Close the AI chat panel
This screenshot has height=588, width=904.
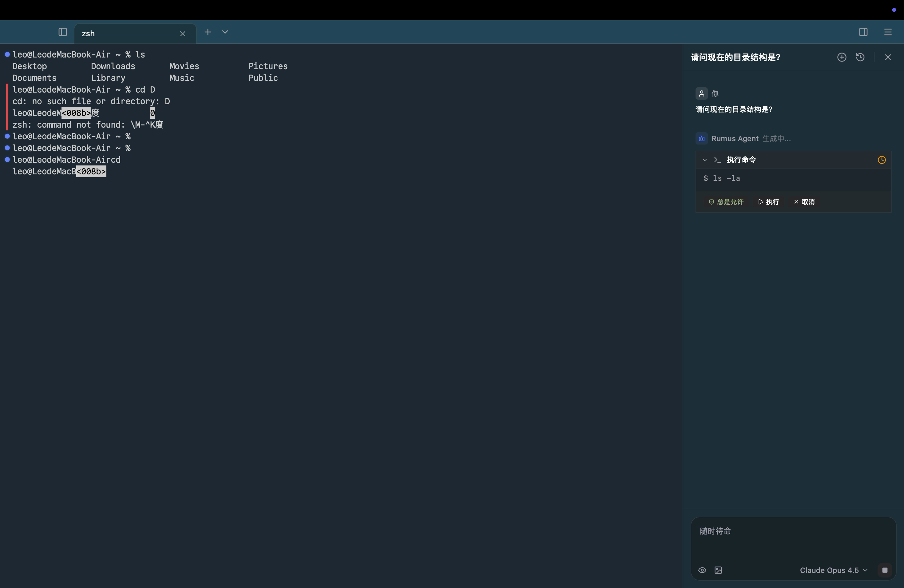pyautogui.click(x=888, y=58)
